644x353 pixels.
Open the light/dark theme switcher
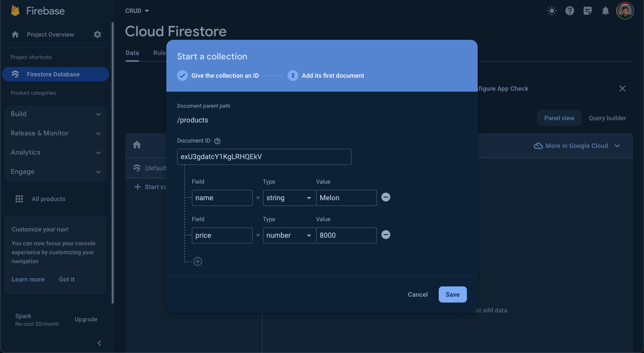point(551,10)
